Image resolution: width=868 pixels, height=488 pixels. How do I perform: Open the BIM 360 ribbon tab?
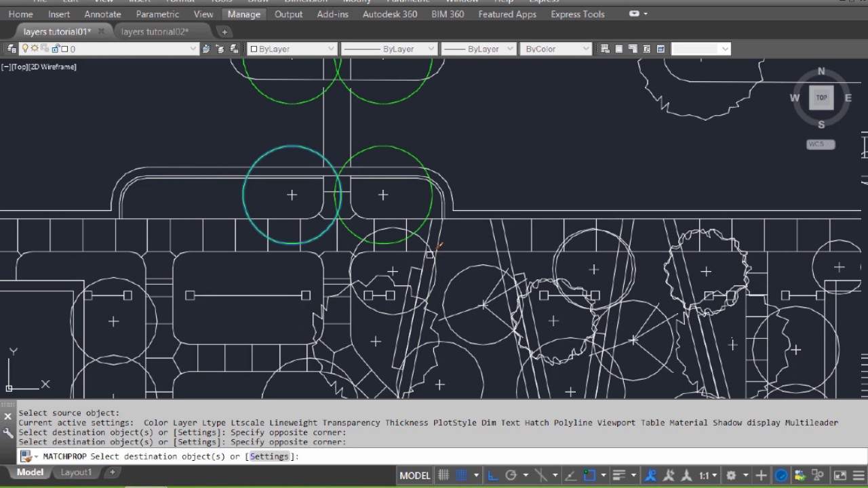click(448, 14)
